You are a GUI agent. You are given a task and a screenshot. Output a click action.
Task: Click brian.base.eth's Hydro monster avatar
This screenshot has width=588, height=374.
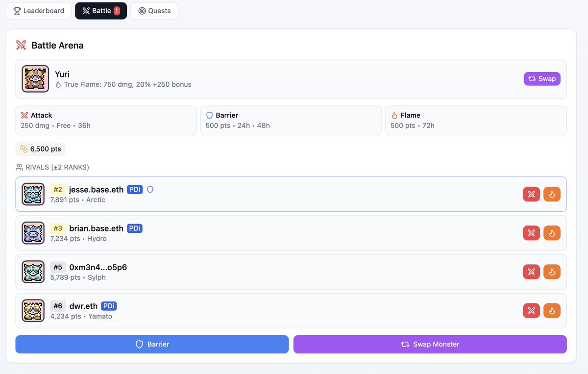33,233
